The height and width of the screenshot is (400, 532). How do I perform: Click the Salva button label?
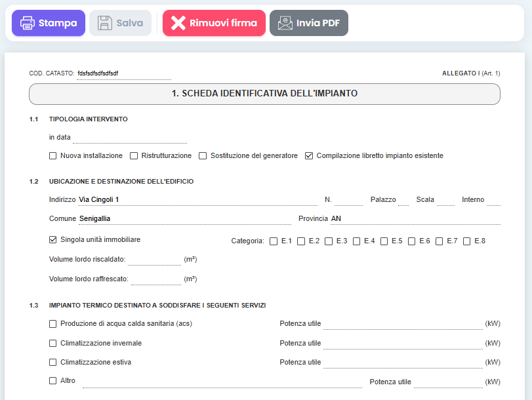(x=130, y=23)
